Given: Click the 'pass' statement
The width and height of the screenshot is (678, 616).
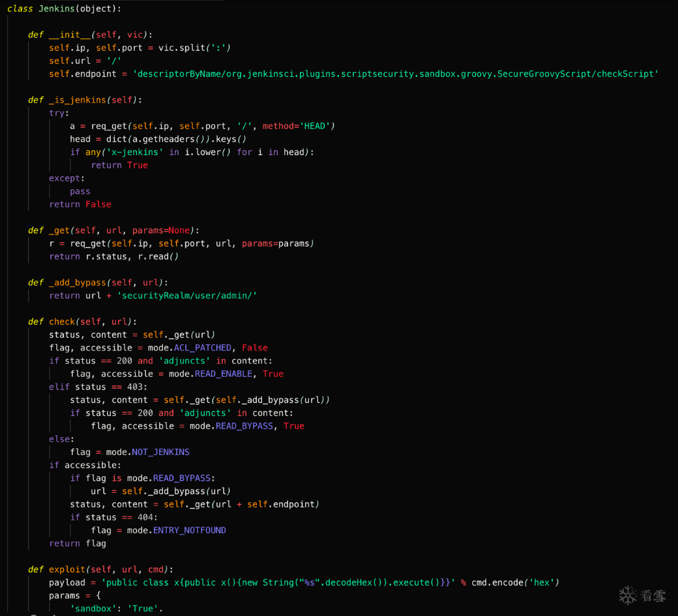Looking at the screenshot, I should tap(80, 191).
